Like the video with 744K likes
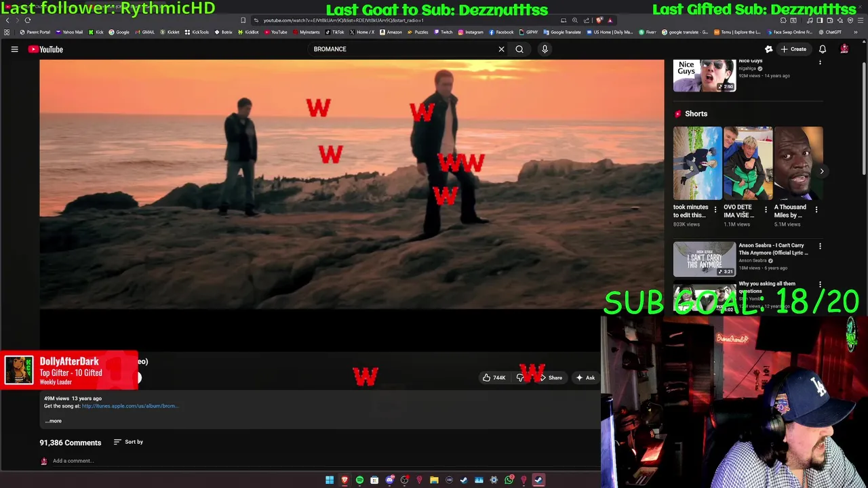This screenshot has width=868, height=488. point(494,378)
